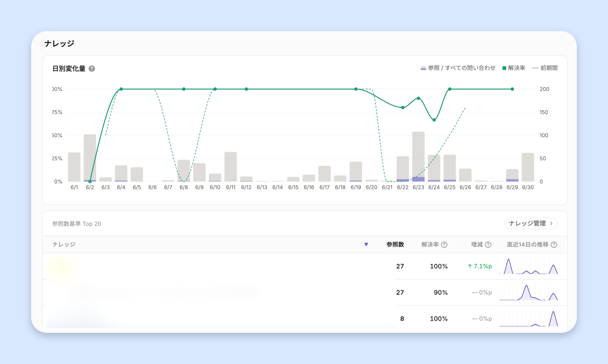Click the ↑ 7.1%p change value
Viewport: 608px width, 364px height.
pos(480,266)
